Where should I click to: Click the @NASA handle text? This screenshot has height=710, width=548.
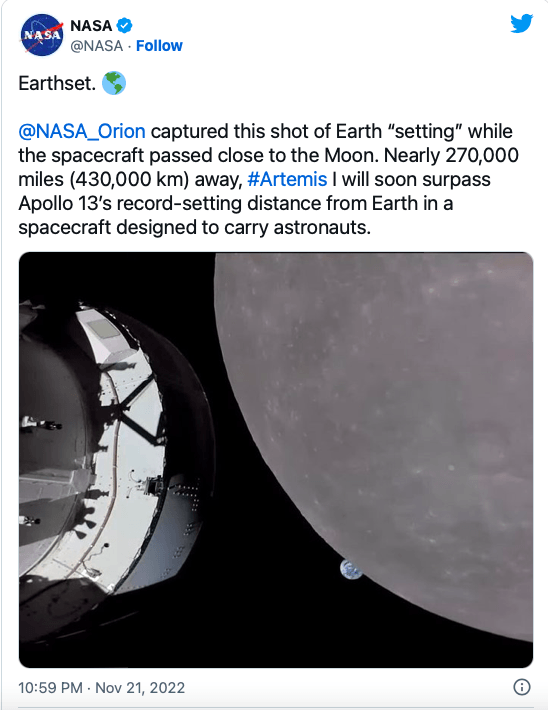coord(96,46)
